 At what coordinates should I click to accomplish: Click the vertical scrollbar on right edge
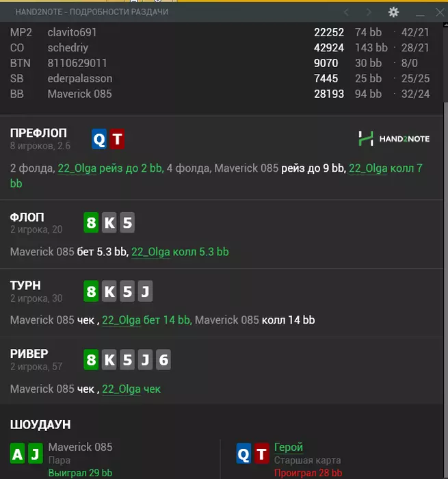[445, 250]
